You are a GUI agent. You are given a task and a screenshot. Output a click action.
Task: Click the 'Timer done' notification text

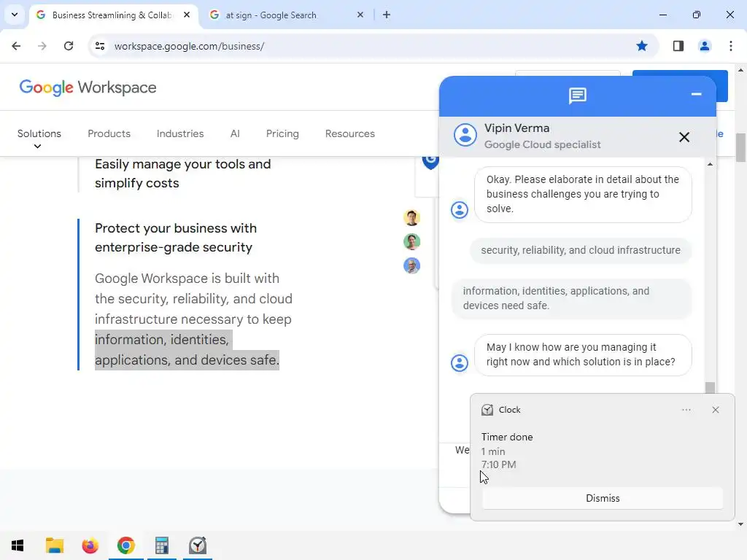507,437
